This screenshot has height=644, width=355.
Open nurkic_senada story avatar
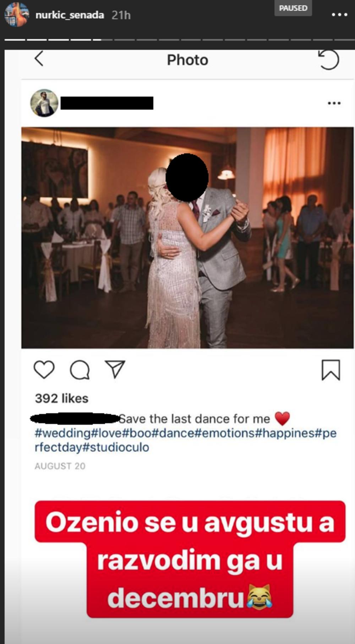click(x=16, y=15)
